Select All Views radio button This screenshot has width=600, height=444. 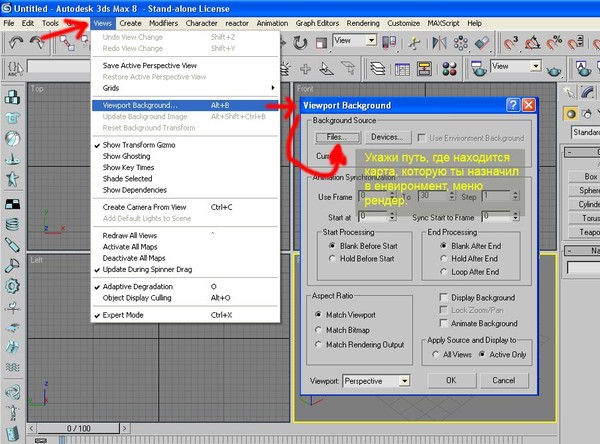pyautogui.click(x=435, y=354)
